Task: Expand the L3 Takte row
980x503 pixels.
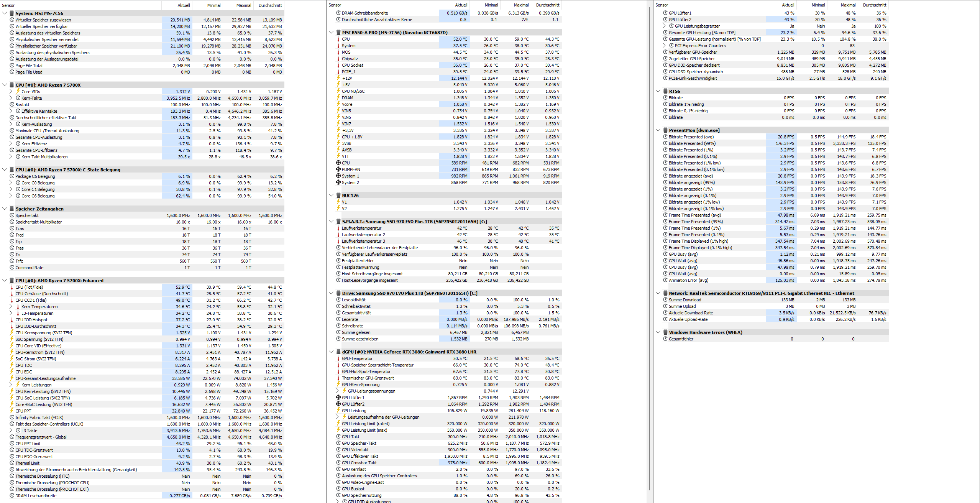Action: pyautogui.click(x=11, y=431)
